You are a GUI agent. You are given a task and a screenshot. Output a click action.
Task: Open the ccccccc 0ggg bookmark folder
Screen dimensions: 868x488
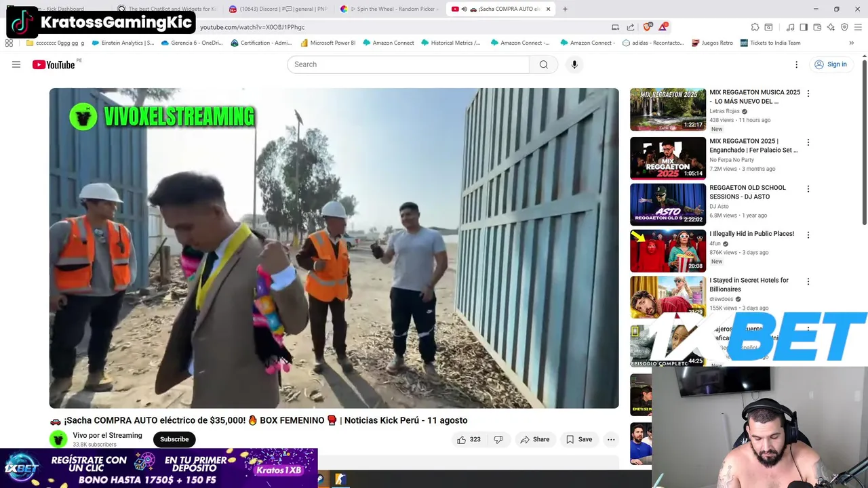coord(55,43)
